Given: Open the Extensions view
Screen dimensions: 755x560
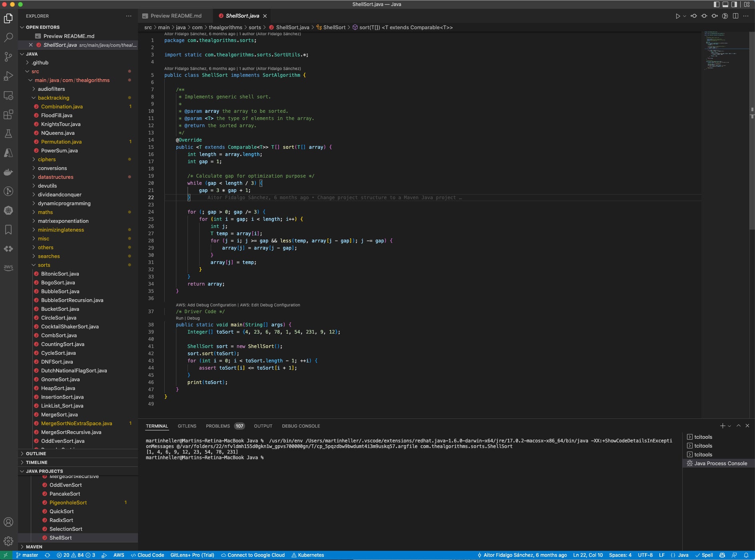Looking at the screenshot, I should pyautogui.click(x=8, y=115).
